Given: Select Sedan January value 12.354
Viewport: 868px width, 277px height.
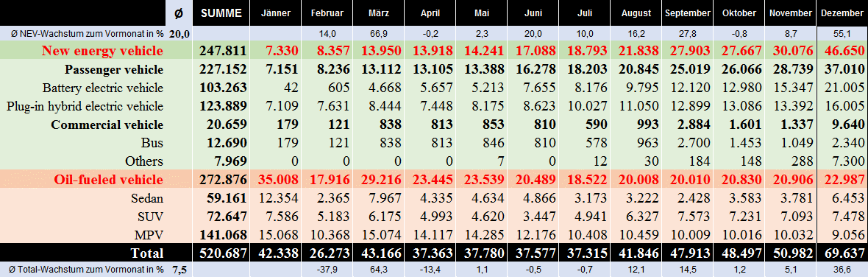Looking at the screenshot, I should (x=279, y=197).
